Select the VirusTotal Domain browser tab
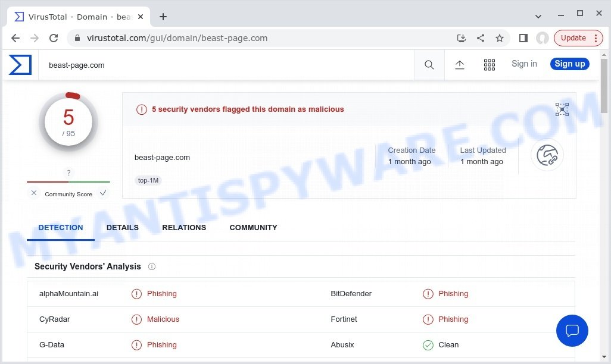Screen dimensions: 611x364 pyautogui.click(x=79, y=17)
